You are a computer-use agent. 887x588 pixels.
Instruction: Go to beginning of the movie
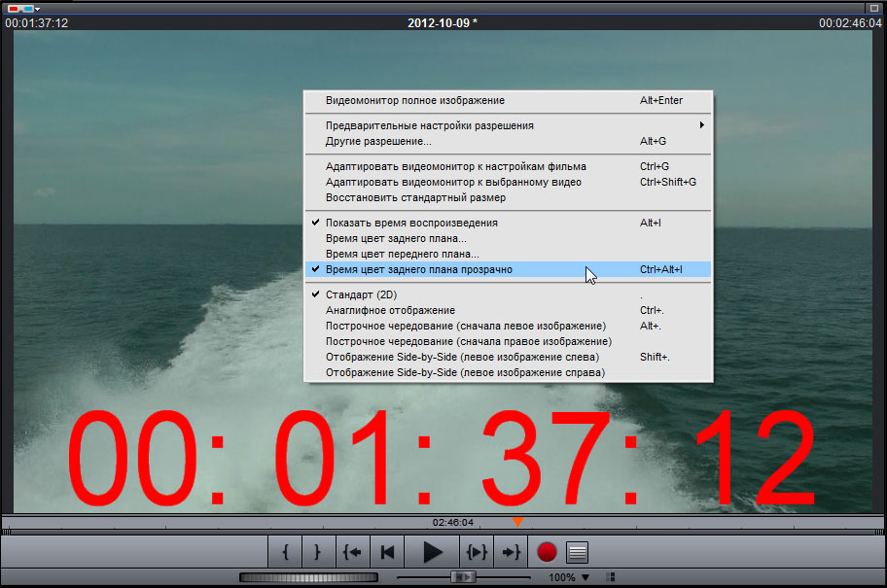point(387,552)
